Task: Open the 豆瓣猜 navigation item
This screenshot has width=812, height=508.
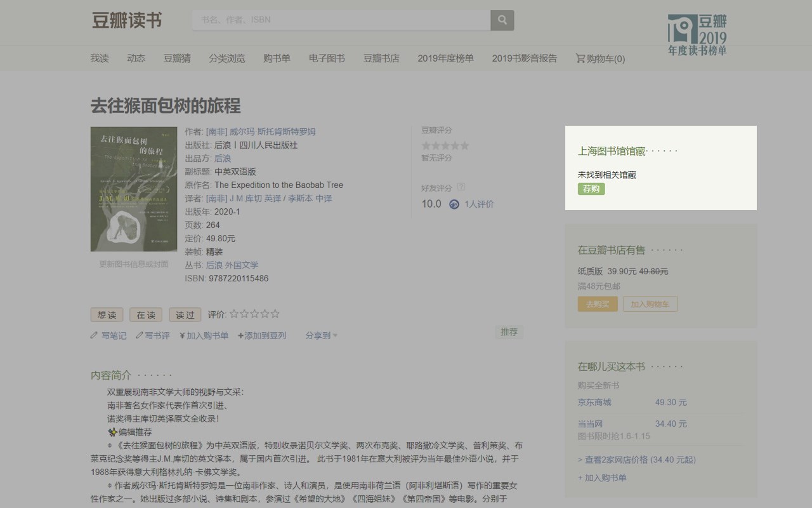Action: (177, 58)
